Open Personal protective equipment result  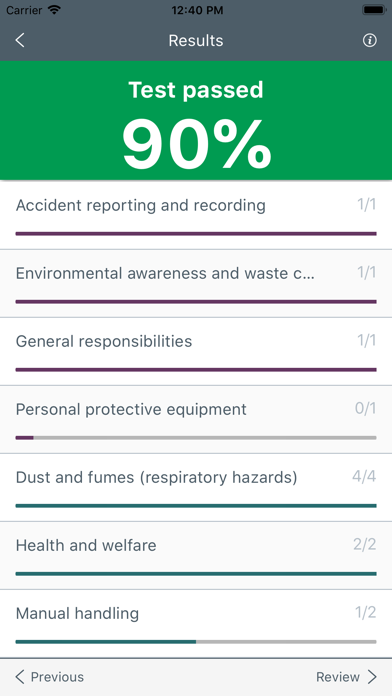point(196,419)
